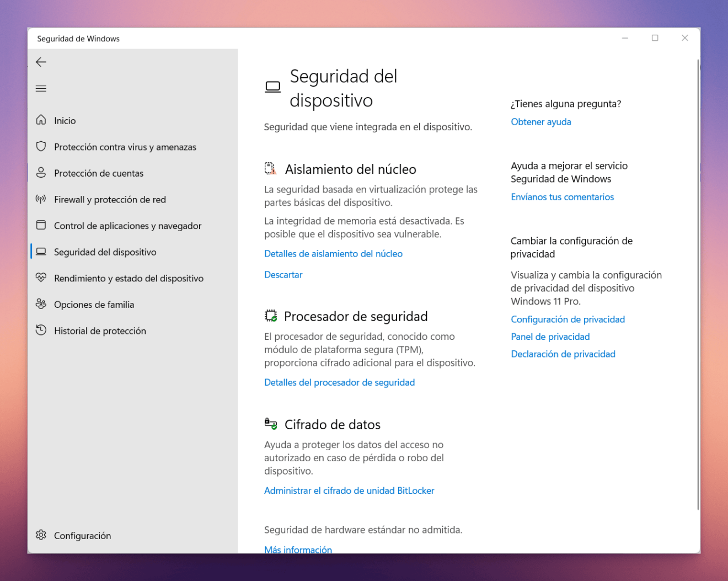Click the laptop icon beside the page title
Image resolution: width=728 pixels, height=581 pixels.
(273, 87)
